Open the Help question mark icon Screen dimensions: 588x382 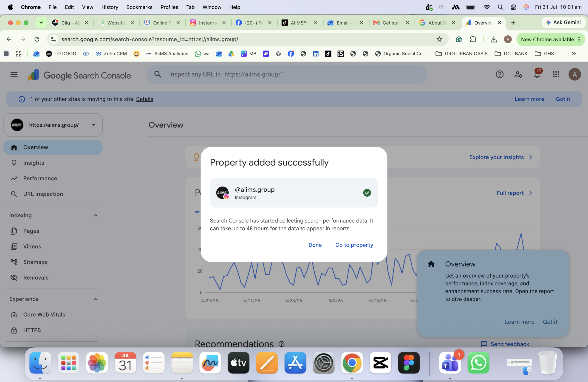[x=500, y=74]
